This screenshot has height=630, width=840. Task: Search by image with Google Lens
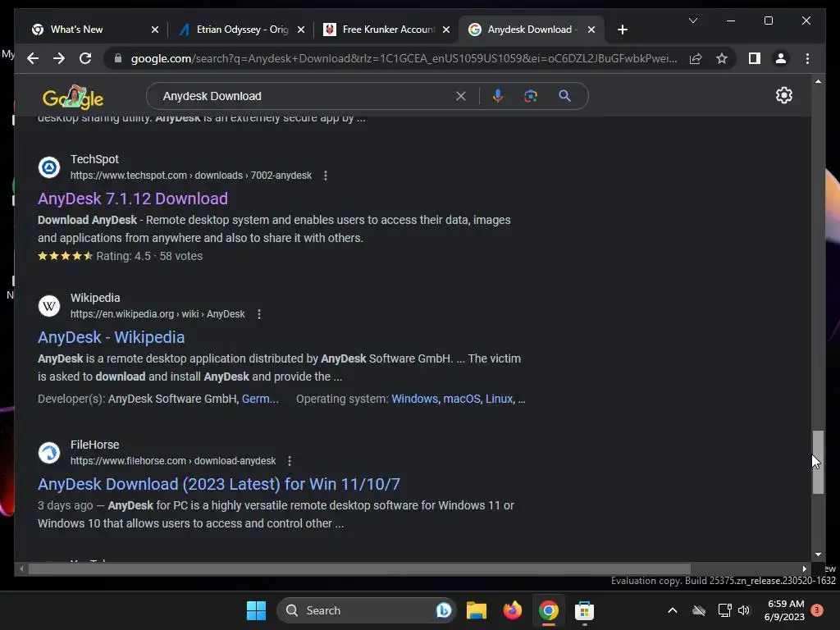[x=531, y=96]
